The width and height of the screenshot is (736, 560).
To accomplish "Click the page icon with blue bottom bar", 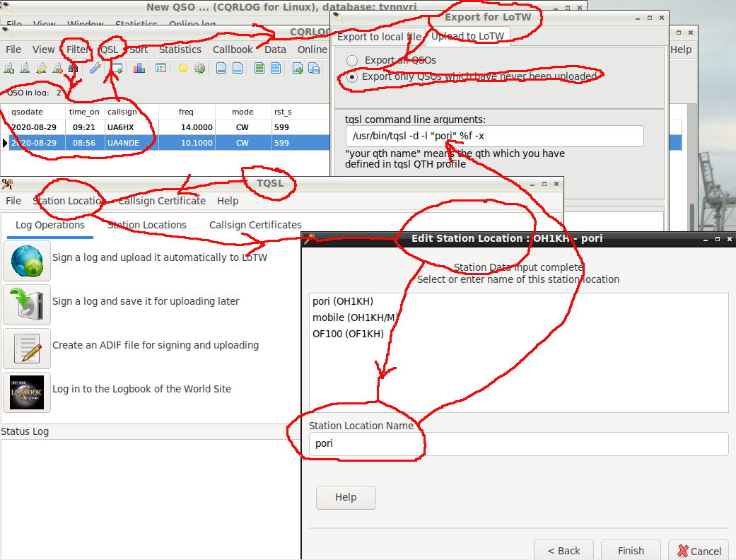I will click(x=238, y=69).
